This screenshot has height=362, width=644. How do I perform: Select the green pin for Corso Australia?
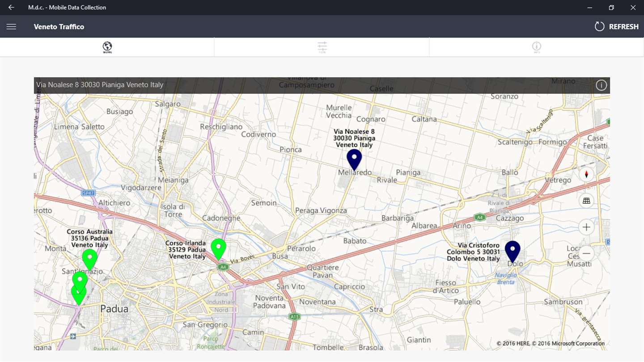[89, 260]
